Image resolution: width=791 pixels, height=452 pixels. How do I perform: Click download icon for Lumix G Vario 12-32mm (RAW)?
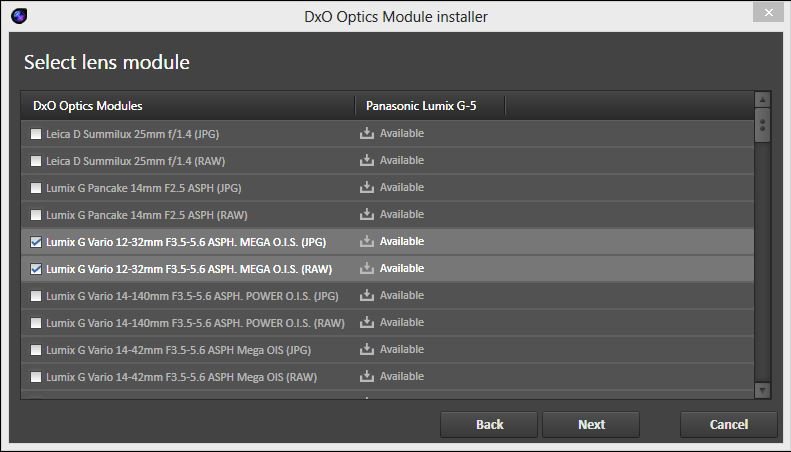click(366, 268)
